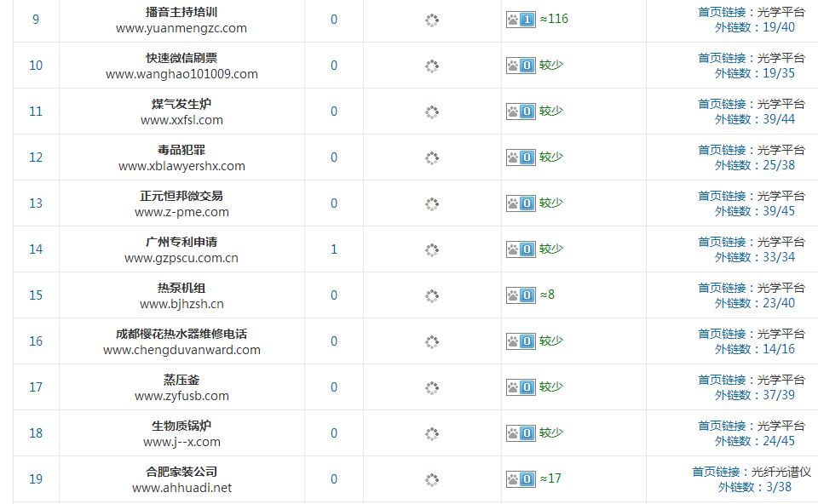Open the 播音主持培训 site title link

(181, 10)
